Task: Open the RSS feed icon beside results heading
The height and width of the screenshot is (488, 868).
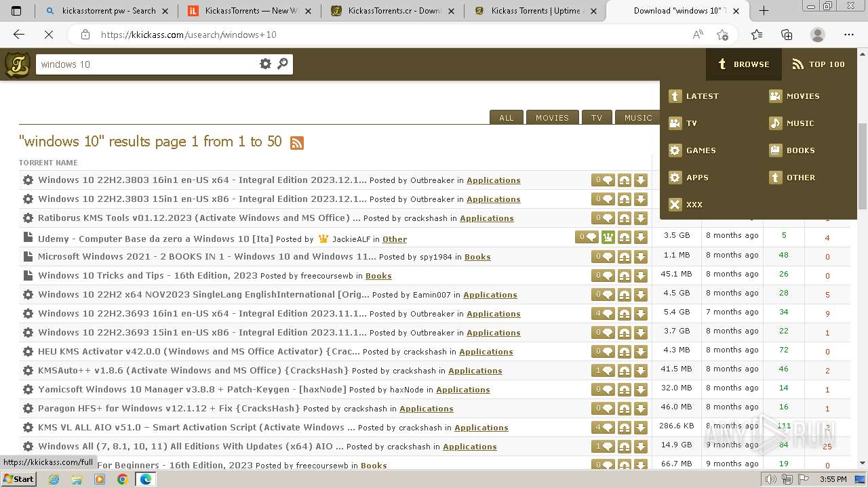Action: point(297,142)
